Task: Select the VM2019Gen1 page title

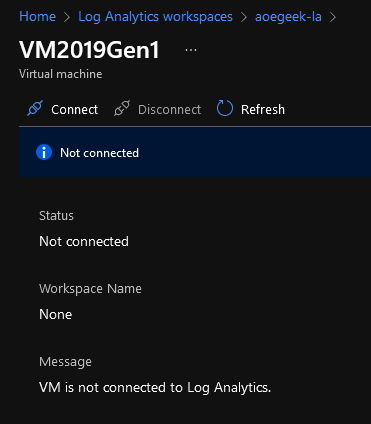Action: (89, 50)
